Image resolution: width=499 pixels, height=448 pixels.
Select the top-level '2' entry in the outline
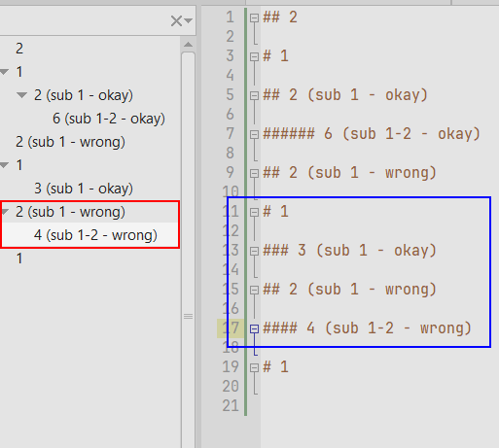click(x=19, y=49)
